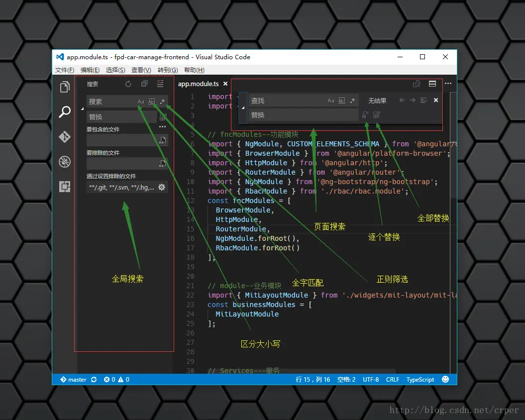525x420 pixels.
Task: Click 'const businessModules' on line 23
Action: click(x=251, y=305)
